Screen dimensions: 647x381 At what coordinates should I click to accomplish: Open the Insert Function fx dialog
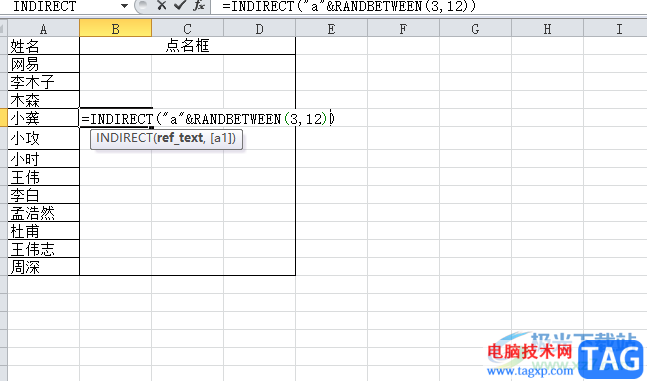(x=199, y=6)
